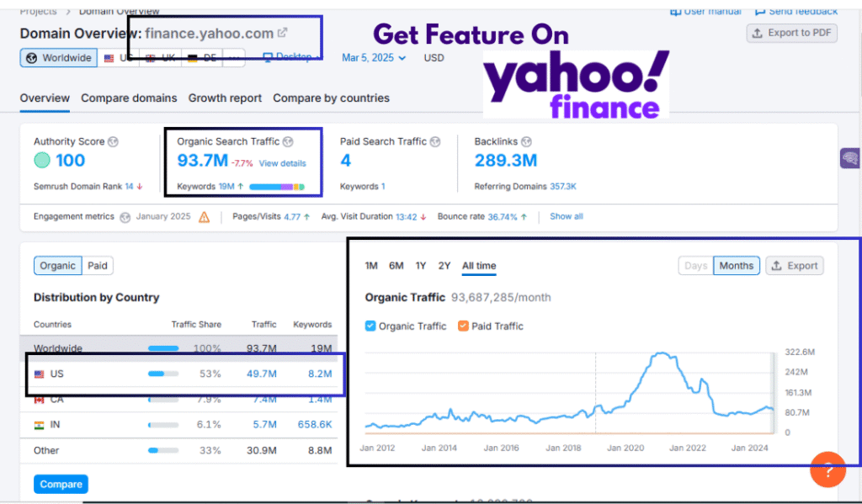Switch to the Compare domains tab

(129, 98)
